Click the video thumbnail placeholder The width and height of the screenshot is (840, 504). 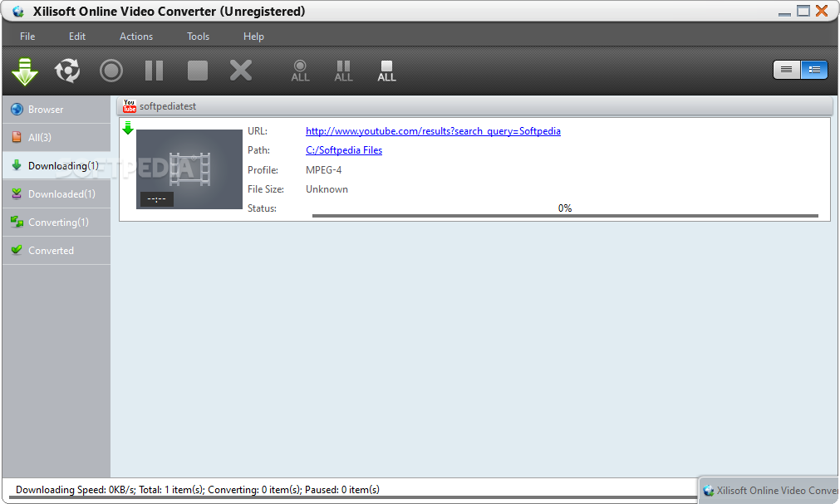(189, 169)
